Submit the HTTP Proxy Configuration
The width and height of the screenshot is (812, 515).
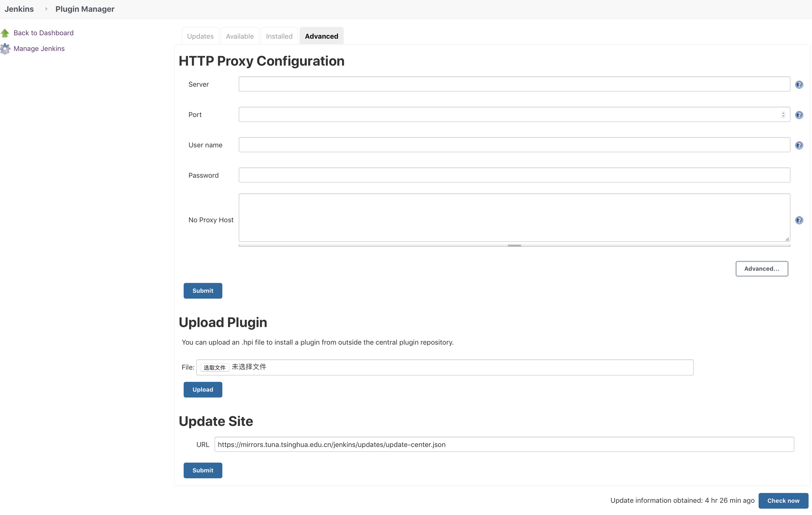(x=203, y=291)
